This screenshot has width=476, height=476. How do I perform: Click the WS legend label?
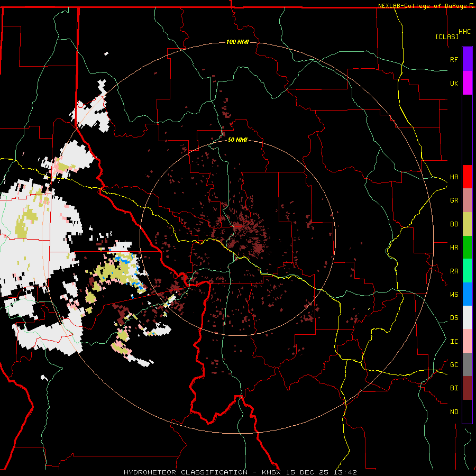click(x=454, y=295)
